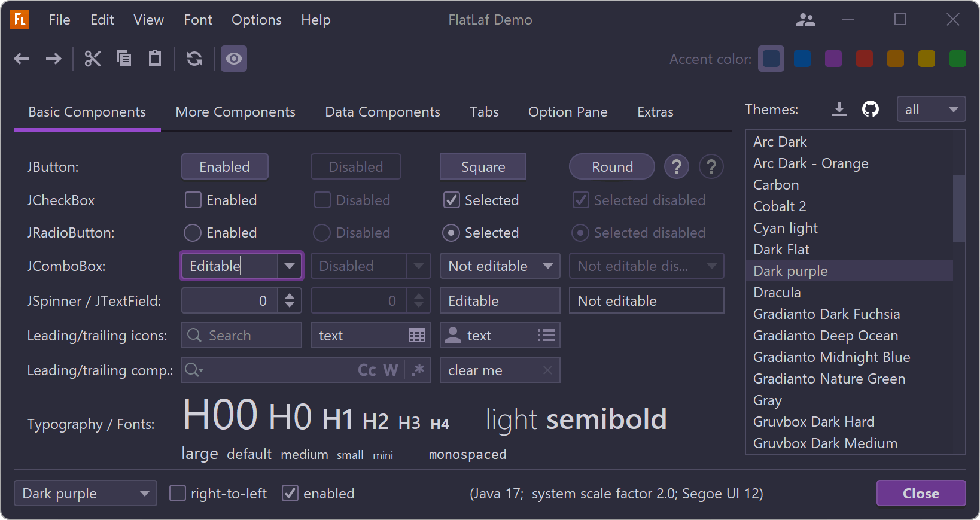
Task: Select the Enabled JRadioButton
Action: tap(193, 233)
